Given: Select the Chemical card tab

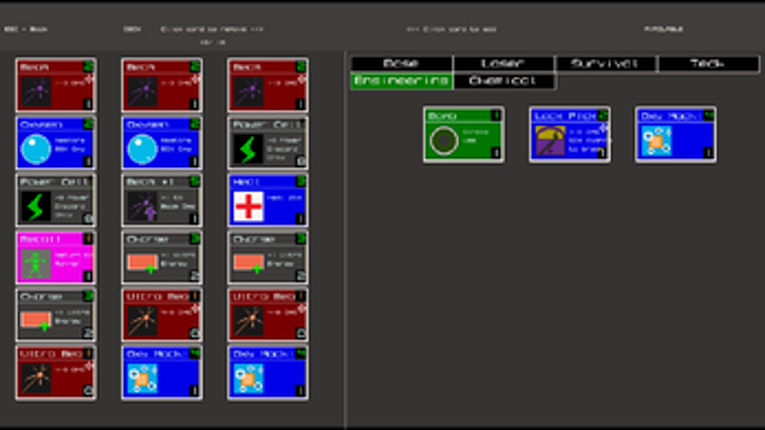Looking at the screenshot, I should [x=504, y=81].
